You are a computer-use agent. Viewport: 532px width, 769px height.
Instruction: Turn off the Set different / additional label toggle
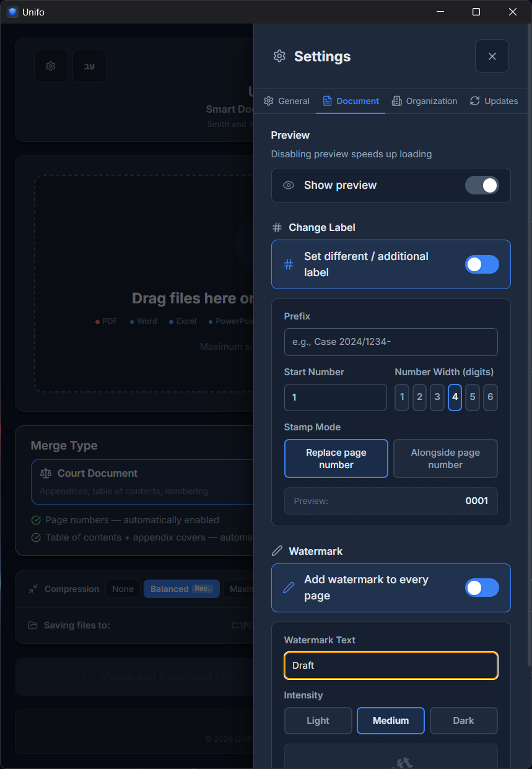tap(482, 264)
